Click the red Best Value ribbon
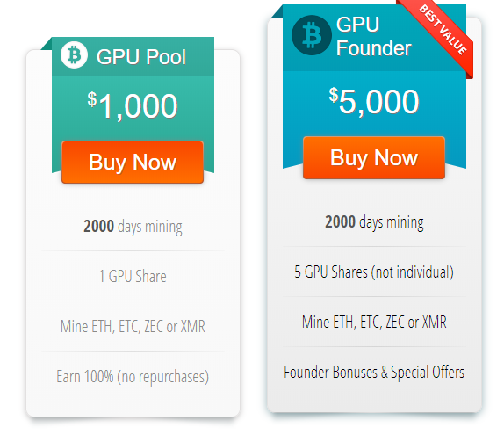 click(442, 32)
